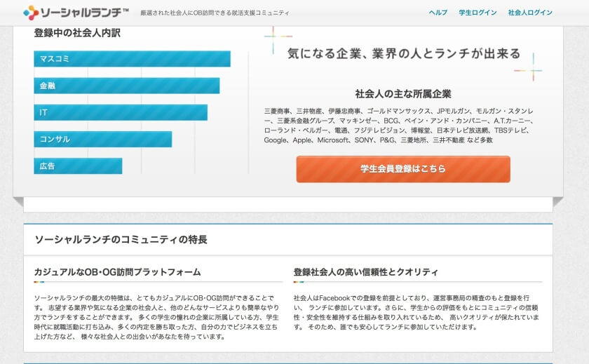Click the tagline 厳選された社会人にOB訪問できる就活支援コミュニティ

(x=215, y=13)
